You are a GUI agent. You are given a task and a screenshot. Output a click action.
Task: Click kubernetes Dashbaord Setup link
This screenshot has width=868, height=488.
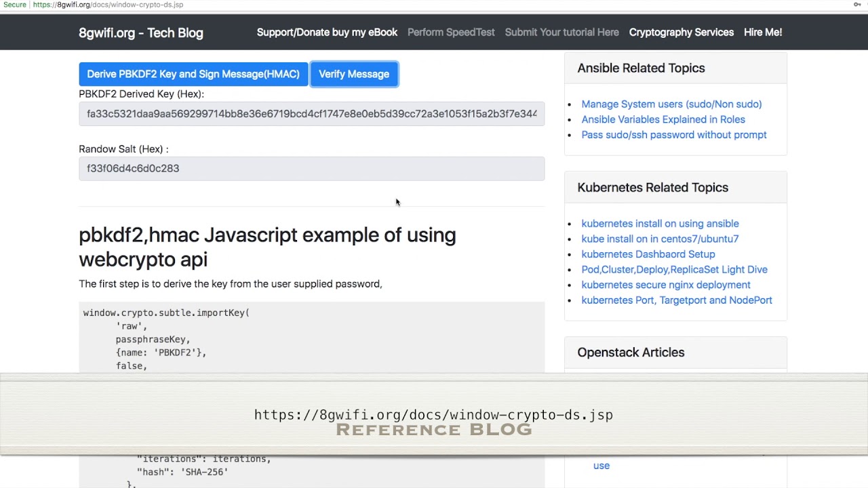[648, 254]
